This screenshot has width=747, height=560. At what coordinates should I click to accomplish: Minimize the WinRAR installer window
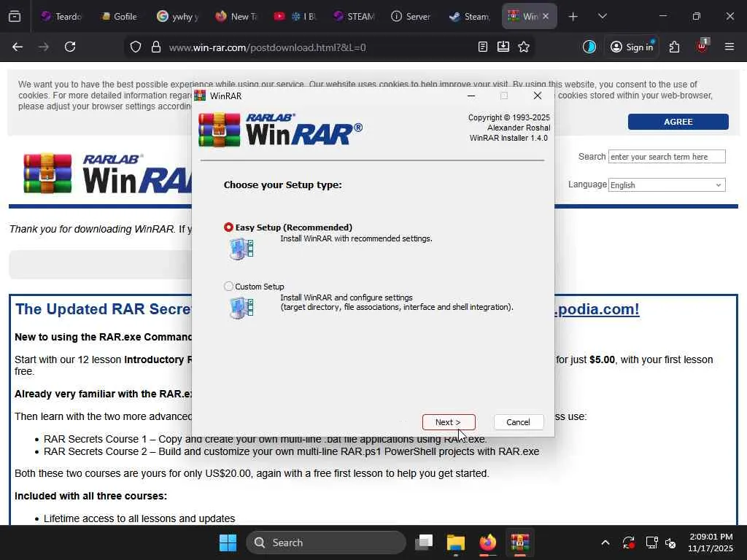pyautogui.click(x=471, y=96)
